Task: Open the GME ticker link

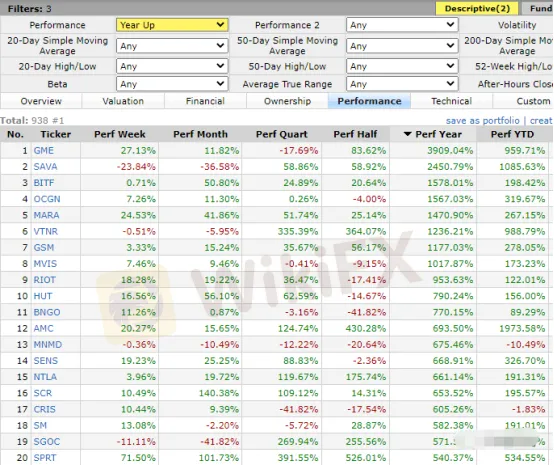Action: coord(43,151)
